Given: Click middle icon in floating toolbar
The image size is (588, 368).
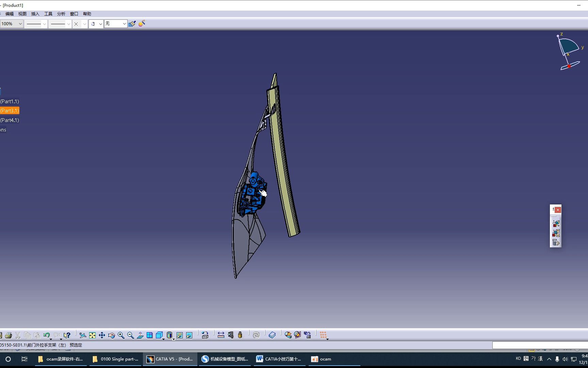Looking at the screenshot, I should [556, 233].
